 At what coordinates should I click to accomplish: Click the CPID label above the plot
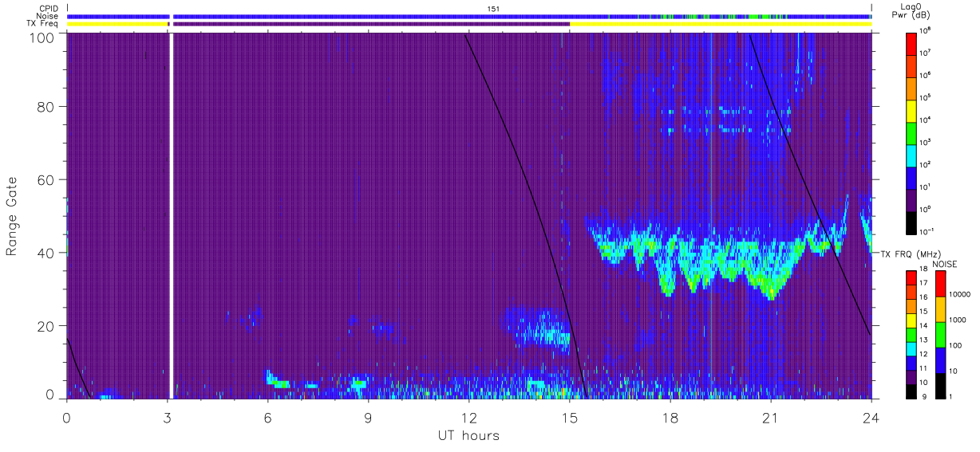[x=48, y=8]
